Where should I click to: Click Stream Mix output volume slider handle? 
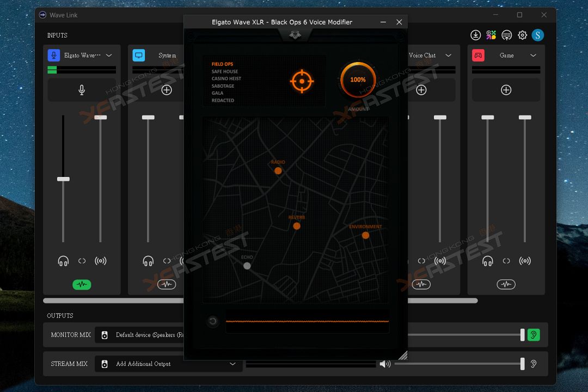point(522,364)
